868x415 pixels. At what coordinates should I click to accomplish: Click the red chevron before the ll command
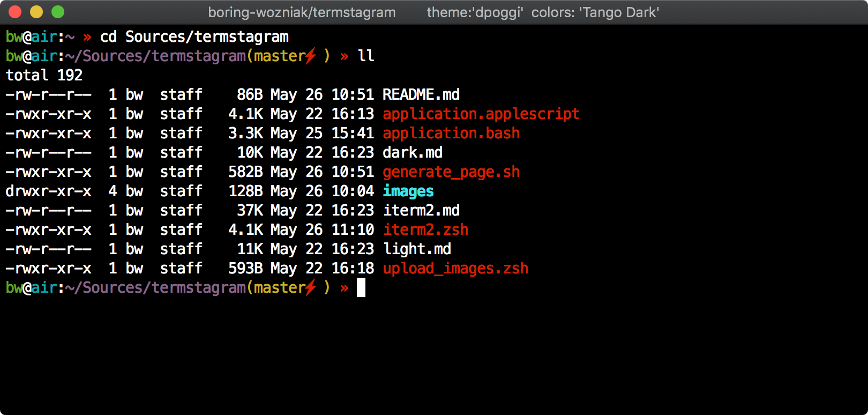[345, 56]
